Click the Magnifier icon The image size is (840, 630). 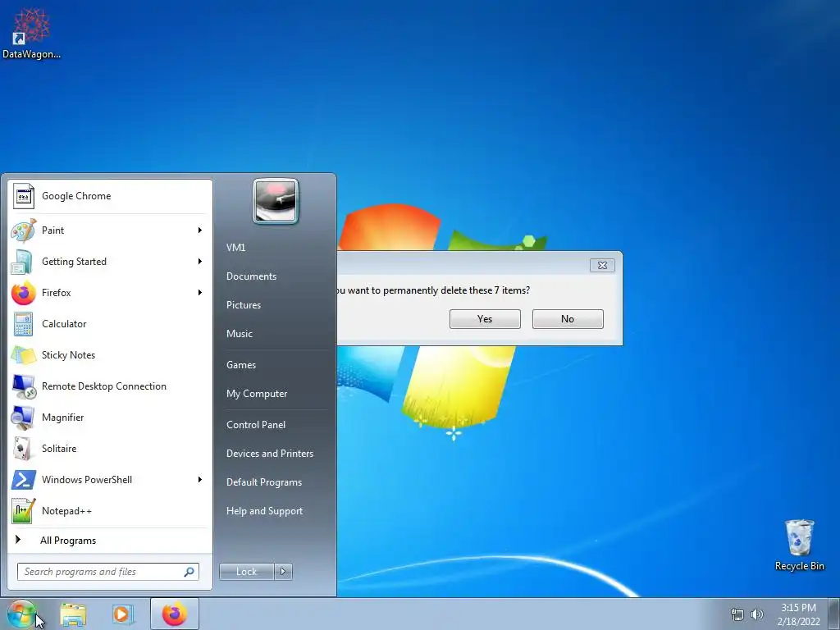(23, 418)
